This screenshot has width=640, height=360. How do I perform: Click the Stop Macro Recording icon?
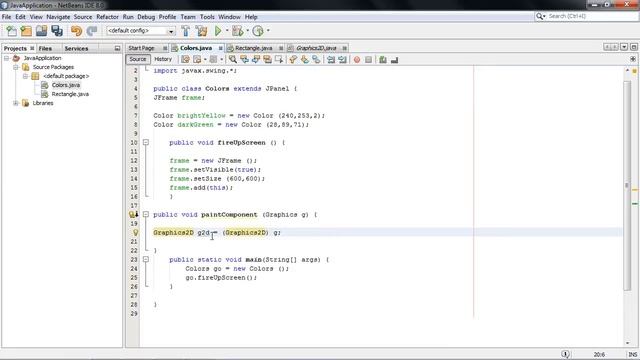click(369, 60)
